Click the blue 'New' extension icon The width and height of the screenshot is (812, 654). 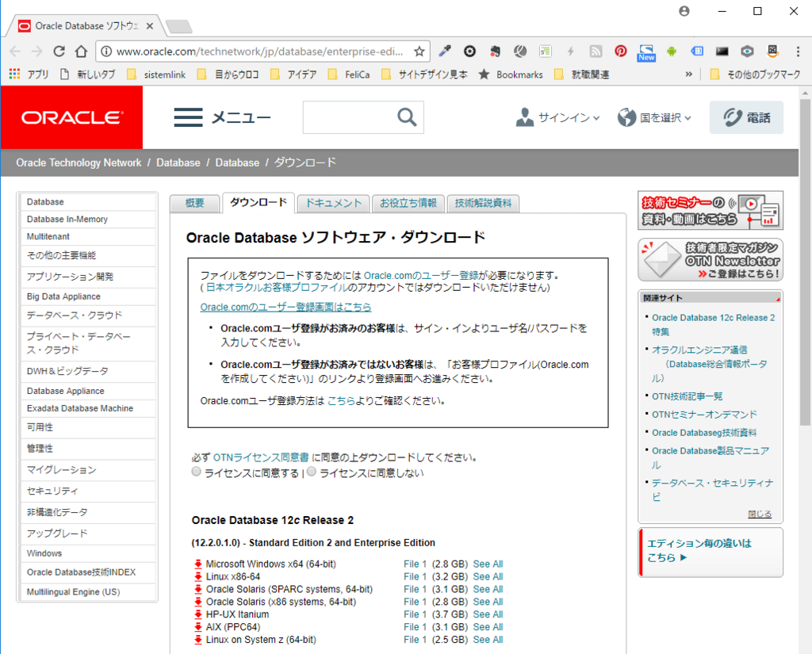coord(646,52)
